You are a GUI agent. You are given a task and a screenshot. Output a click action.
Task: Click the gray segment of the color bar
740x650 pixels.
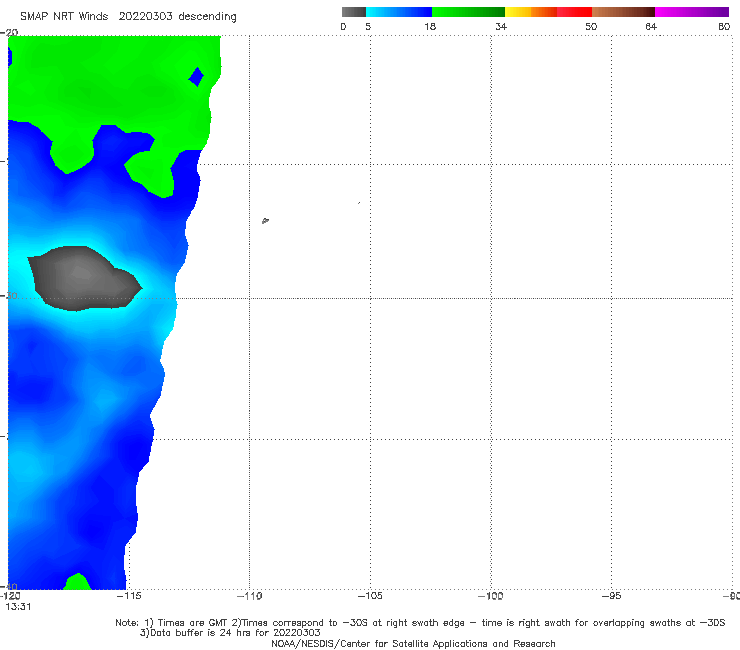(x=354, y=12)
